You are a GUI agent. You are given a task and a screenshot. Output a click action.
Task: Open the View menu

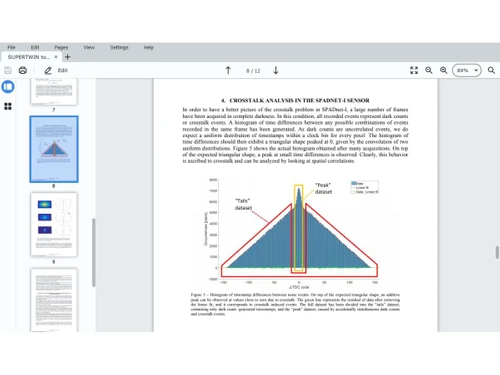pos(89,47)
